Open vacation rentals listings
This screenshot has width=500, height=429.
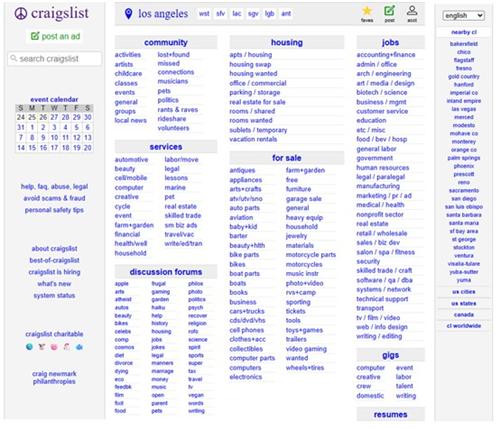[253, 139]
